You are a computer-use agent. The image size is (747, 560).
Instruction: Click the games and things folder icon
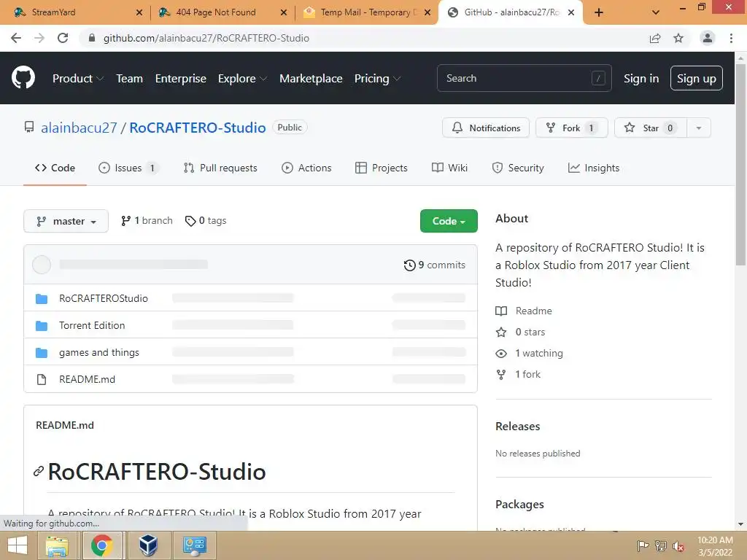(x=42, y=353)
